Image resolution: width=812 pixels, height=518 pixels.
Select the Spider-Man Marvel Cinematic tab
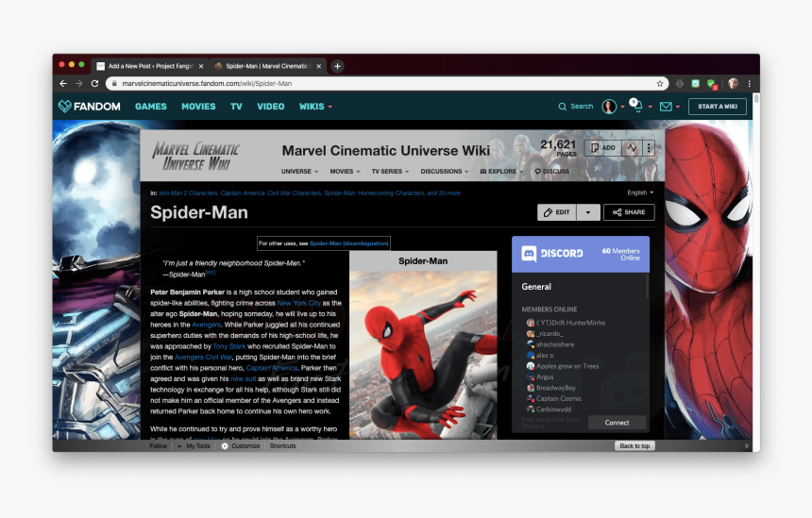pyautogui.click(x=268, y=66)
